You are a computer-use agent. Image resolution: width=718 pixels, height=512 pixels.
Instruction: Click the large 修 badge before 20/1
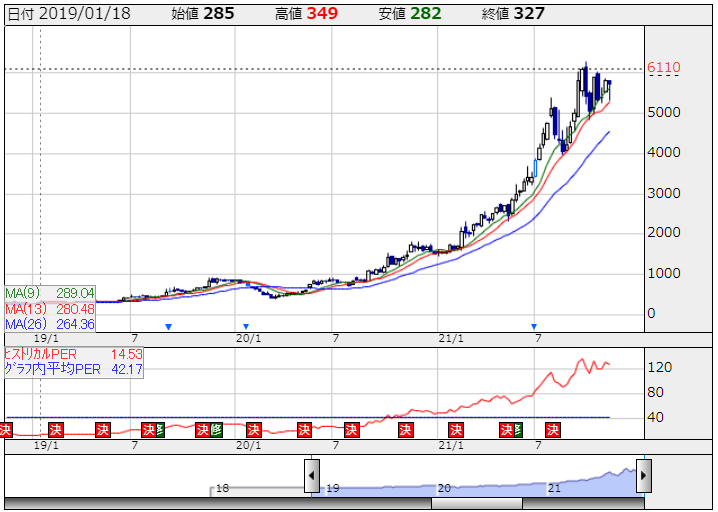pyautogui.click(x=216, y=430)
